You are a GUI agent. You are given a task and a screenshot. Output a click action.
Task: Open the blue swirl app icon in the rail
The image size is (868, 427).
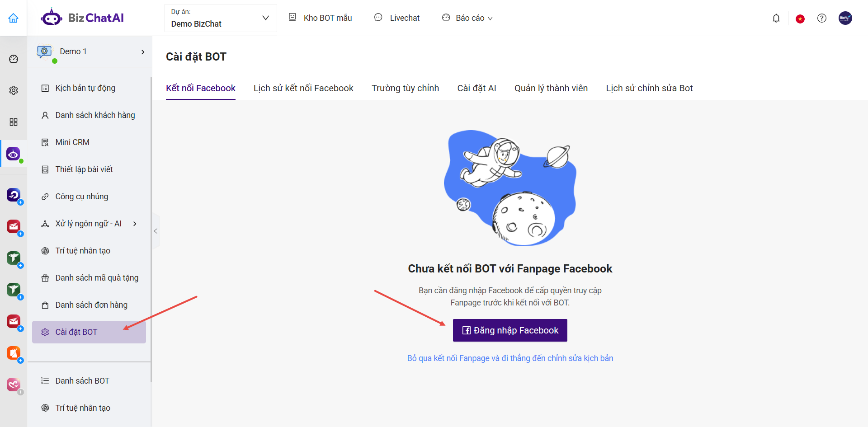click(14, 195)
